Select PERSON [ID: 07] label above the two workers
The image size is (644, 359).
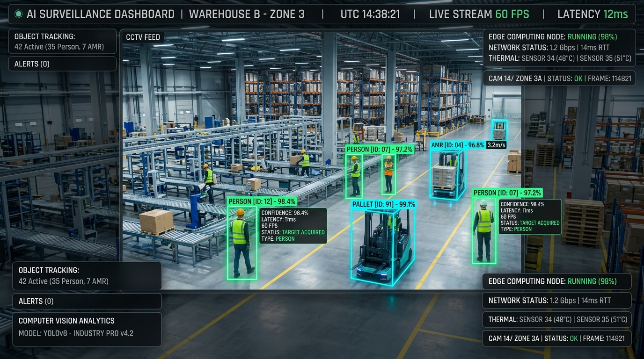pos(380,149)
